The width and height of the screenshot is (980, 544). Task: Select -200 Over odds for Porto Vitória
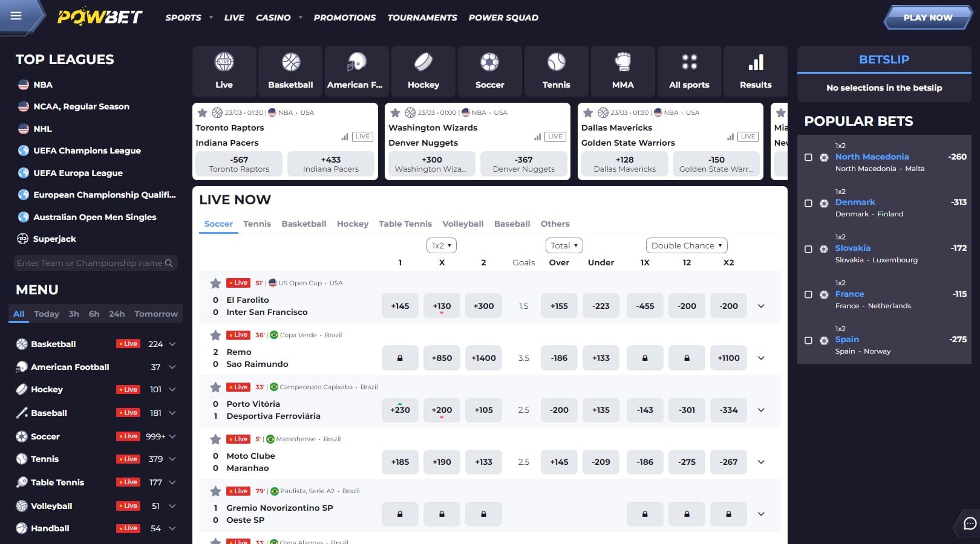[559, 410]
